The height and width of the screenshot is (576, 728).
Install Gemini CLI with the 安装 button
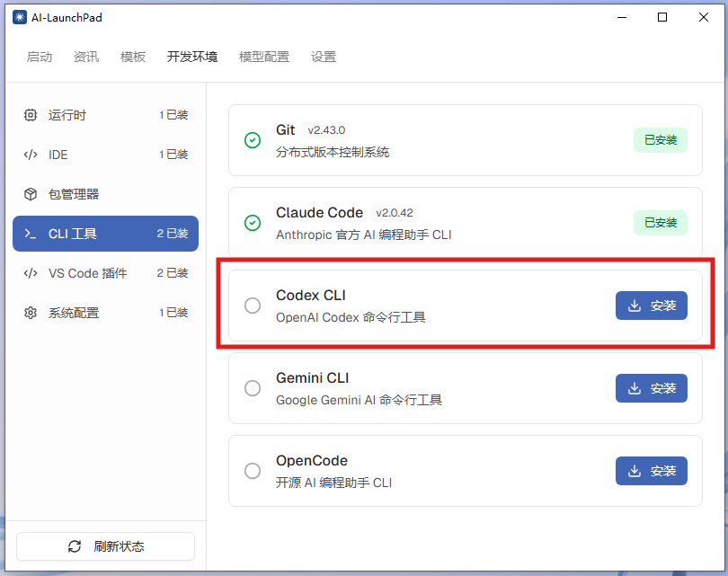[x=652, y=388]
